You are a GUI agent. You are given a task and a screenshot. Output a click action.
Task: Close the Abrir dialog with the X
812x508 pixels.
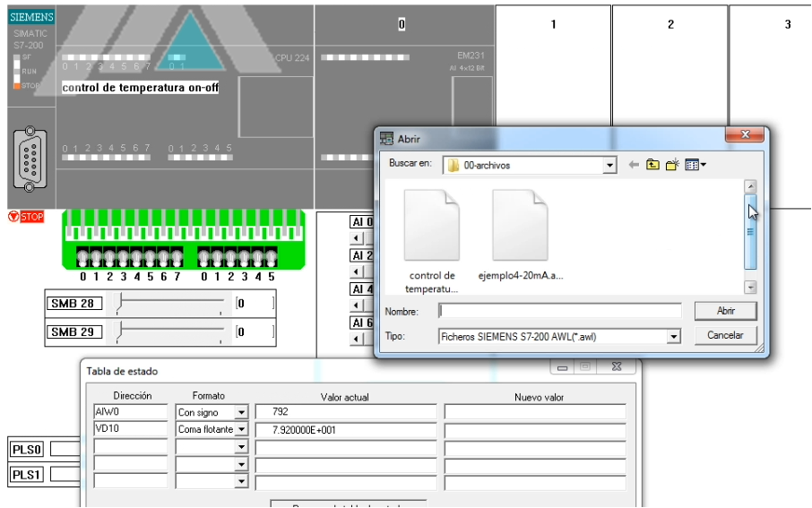coord(745,134)
